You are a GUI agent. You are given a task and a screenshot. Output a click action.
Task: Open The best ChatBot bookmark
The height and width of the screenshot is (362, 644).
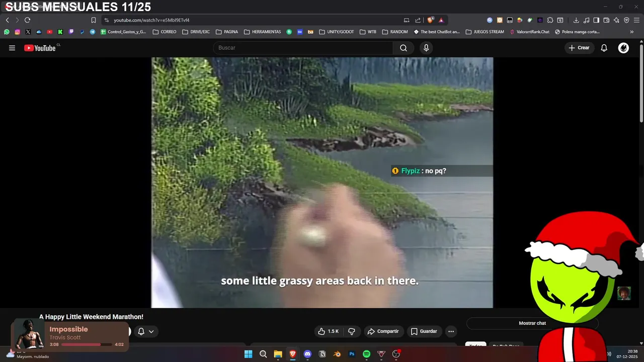[437, 32]
